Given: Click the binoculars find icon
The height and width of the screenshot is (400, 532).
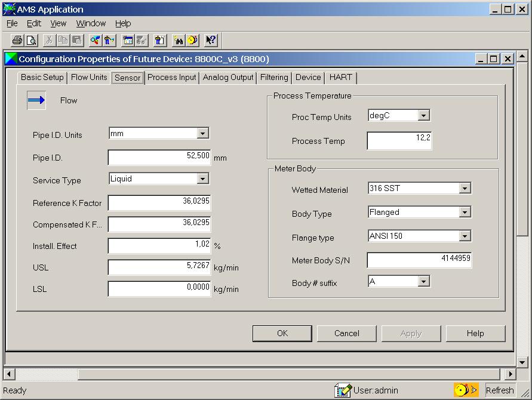Looking at the screenshot, I should pos(178,41).
